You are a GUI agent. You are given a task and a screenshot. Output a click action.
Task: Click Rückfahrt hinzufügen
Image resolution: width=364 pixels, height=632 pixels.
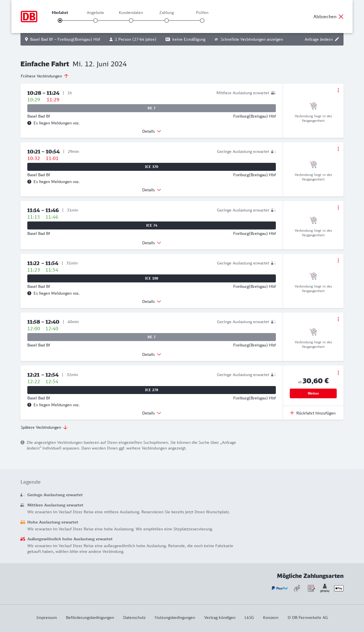[x=313, y=413]
